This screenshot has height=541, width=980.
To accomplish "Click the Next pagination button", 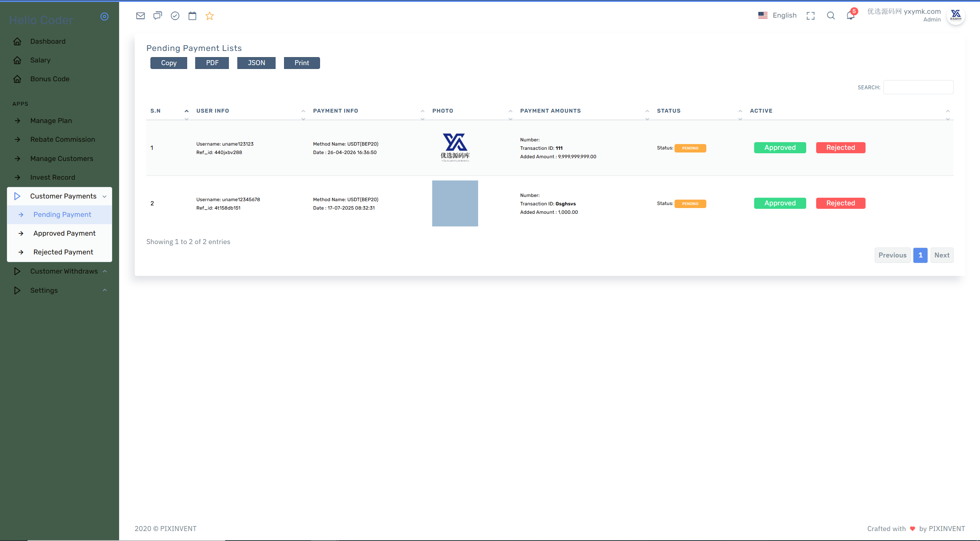I will [942, 255].
